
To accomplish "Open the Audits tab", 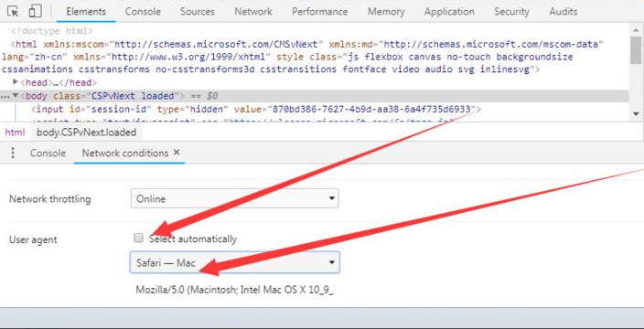I will 563,12.
